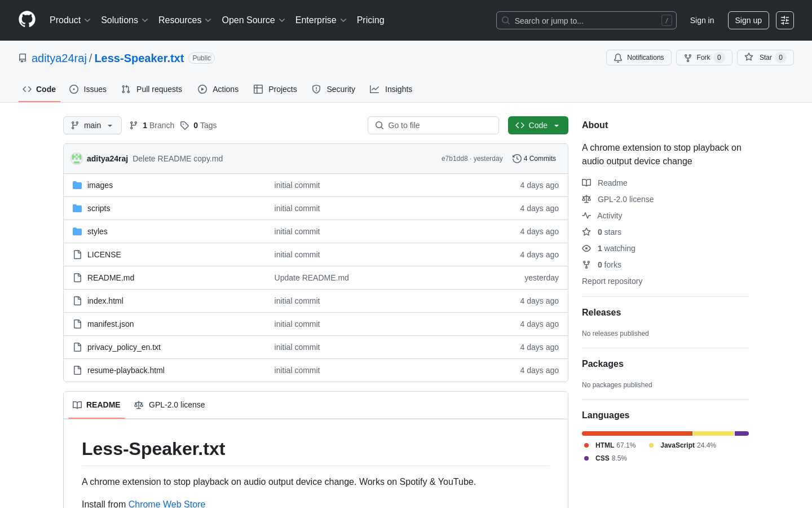Screen dimensions: 812x508
Task: Open the main branch selector dropdown
Action: point(92,125)
